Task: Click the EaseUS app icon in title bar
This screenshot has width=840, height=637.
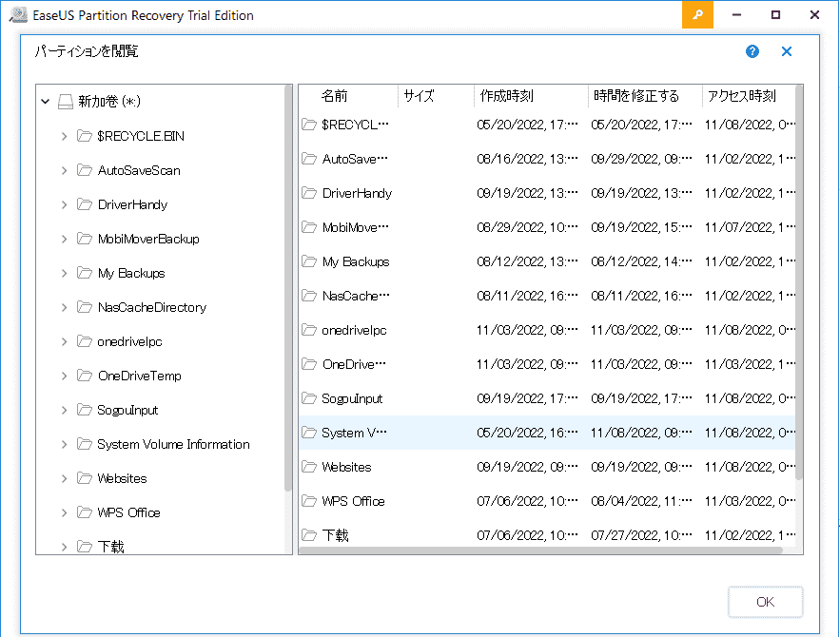Action: pos(17,15)
